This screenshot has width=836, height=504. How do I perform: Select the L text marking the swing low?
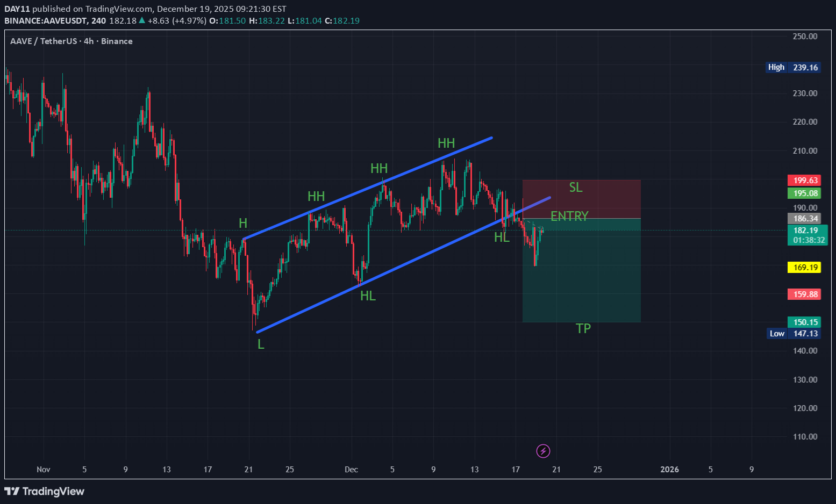(261, 344)
